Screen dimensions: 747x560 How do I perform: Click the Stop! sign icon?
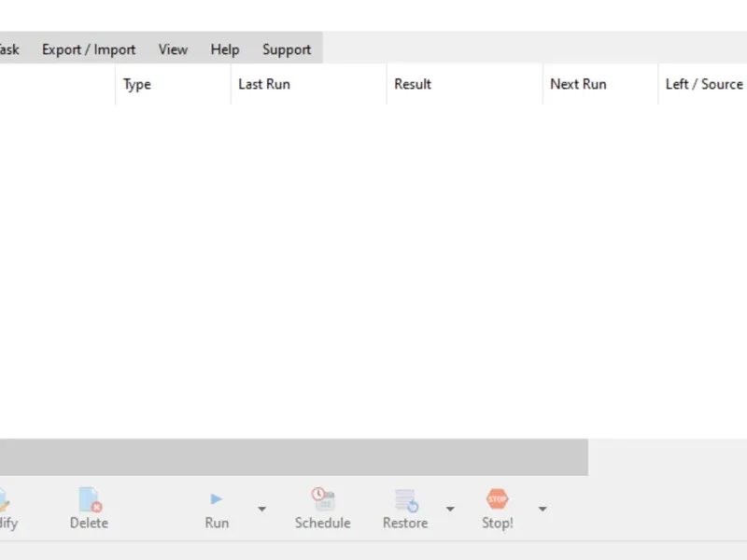coord(498,499)
